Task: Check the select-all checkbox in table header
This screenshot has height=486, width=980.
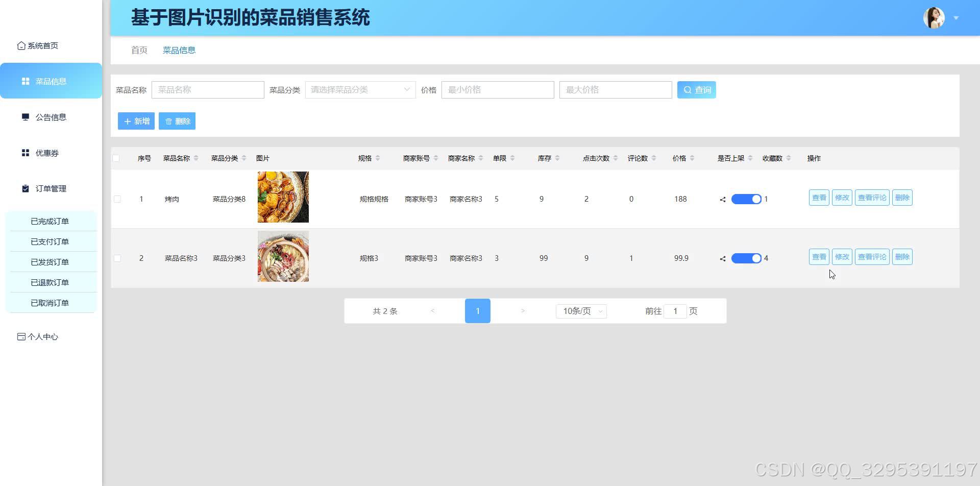Action: [x=116, y=158]
